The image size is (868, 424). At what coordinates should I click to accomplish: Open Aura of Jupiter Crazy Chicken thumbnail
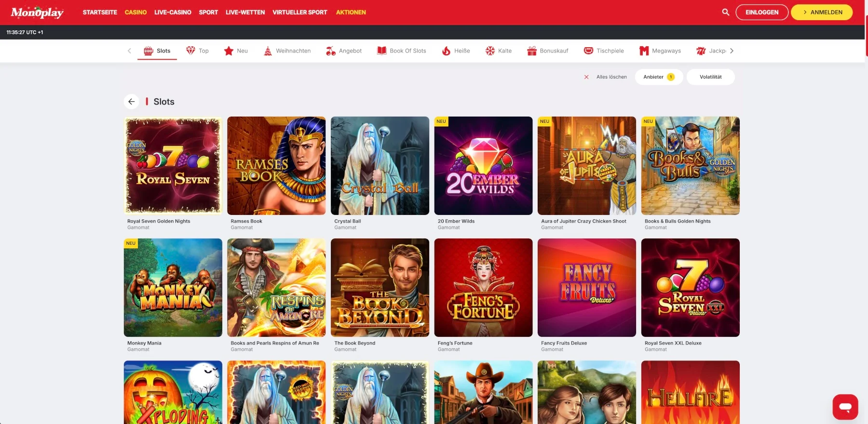click(x=587, y=166)
